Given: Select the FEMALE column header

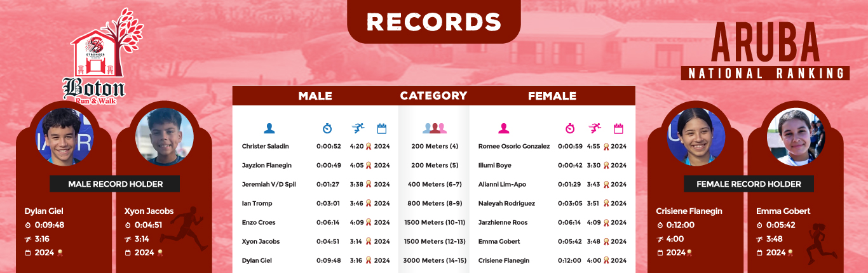Looking at the screenshot, I should (552, 96).
